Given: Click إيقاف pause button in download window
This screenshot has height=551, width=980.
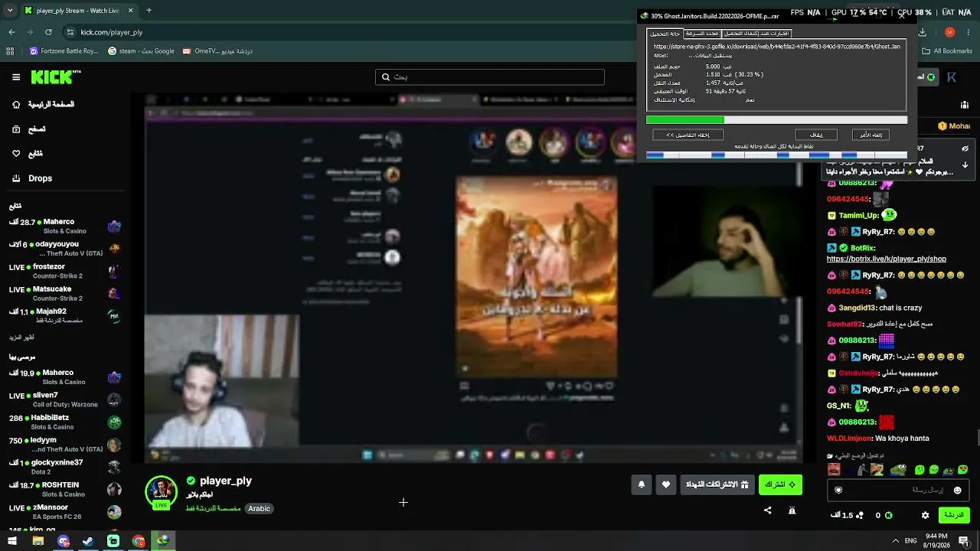Looking at the screenshot, I should click(x=817, y=135).
